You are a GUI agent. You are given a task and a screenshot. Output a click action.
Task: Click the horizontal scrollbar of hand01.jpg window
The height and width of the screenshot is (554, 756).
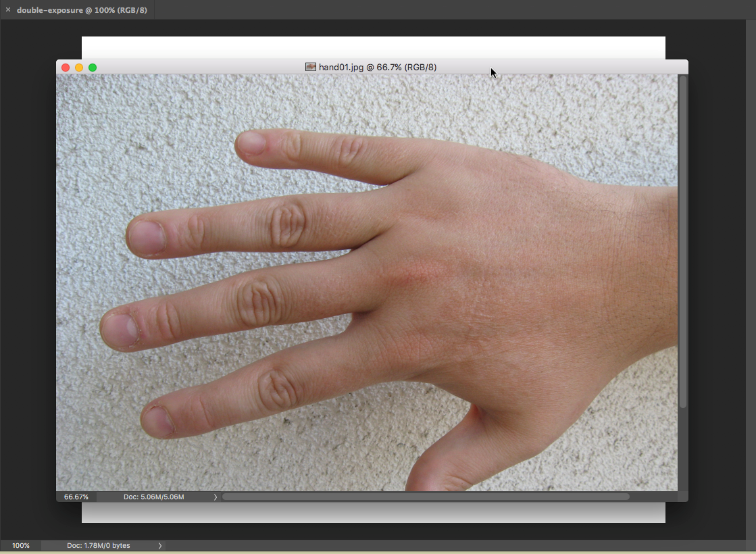tap(426, 497)
